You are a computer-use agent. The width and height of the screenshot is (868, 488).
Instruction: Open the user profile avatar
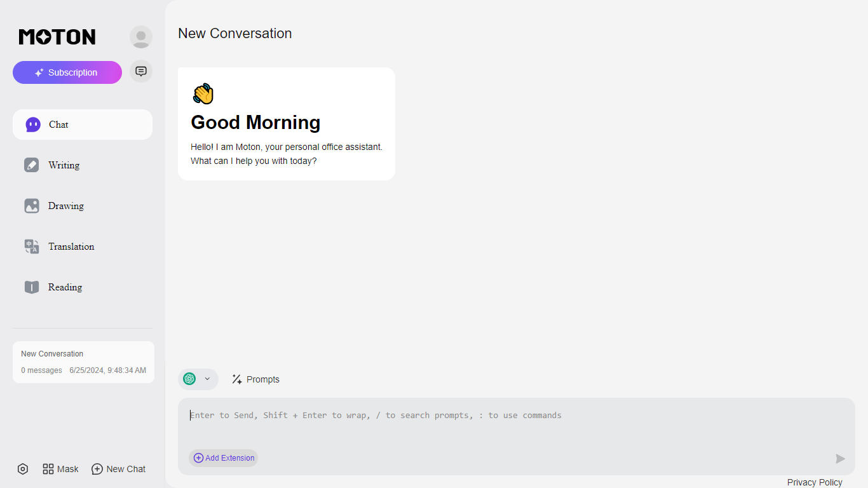(x=141, y=37)
